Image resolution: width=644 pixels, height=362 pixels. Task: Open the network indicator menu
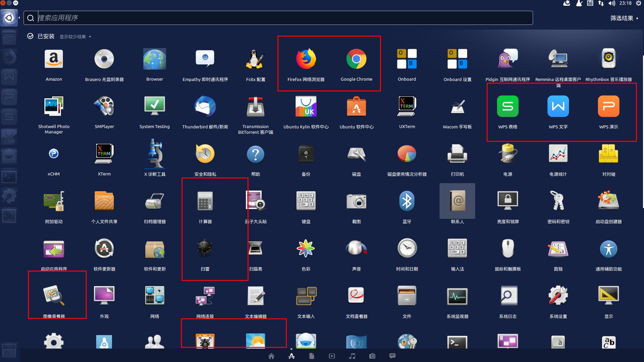coord(601,3)
